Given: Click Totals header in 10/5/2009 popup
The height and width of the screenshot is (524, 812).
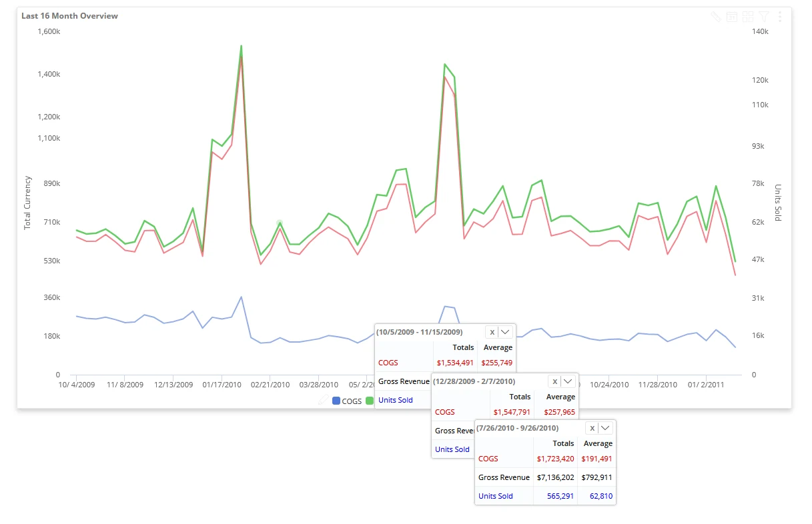Looking at the screenshot, I should click(x=463, y=347).
